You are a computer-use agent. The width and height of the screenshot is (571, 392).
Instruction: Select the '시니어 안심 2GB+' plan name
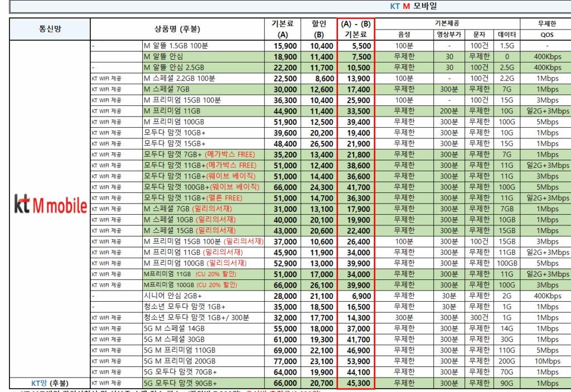coord(173,296)
